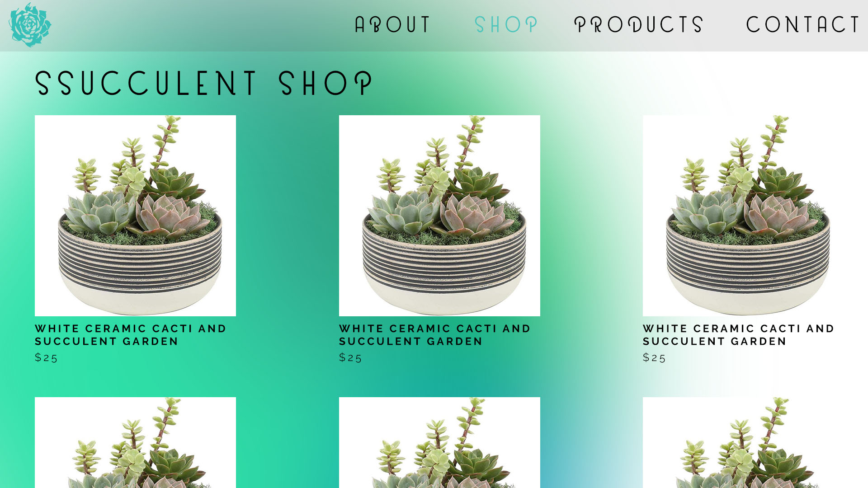Open the bottom-right succulent product photo
This screenshot has height=488, width=868.
tap(743, 442)
